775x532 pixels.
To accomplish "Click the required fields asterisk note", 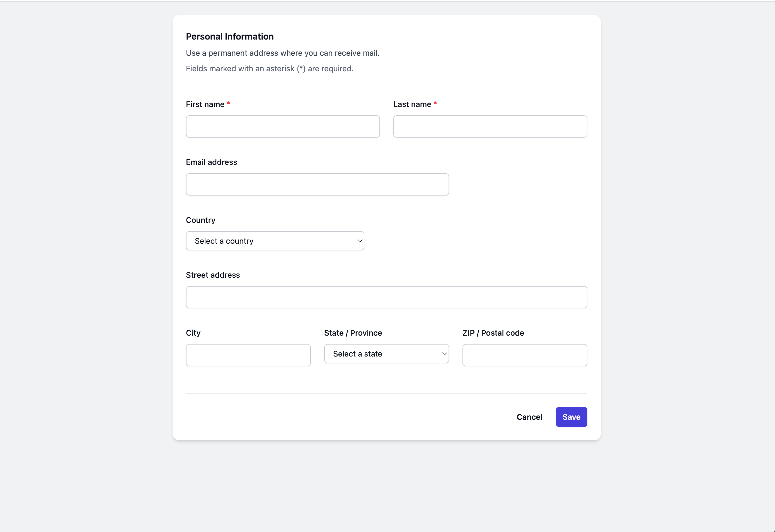I will coord(269,69).
